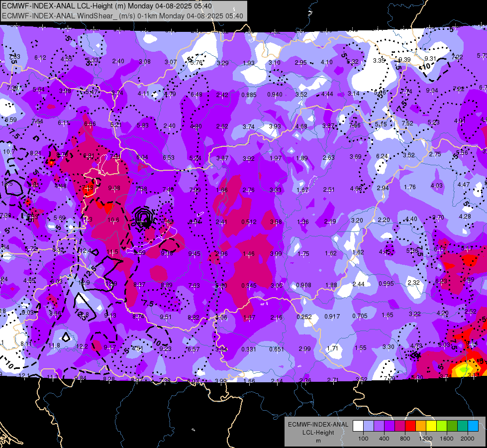Click the legend label 100
The height and width of the screenshot is (448, 487).
click(363, 439)
